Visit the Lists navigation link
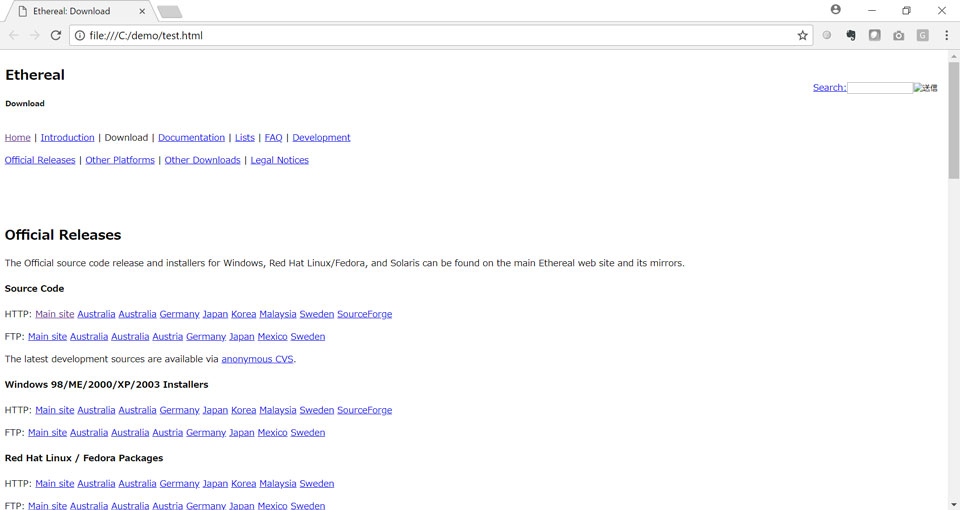The width and height of the screenshot is (960, 510). (x=245, y=138)
